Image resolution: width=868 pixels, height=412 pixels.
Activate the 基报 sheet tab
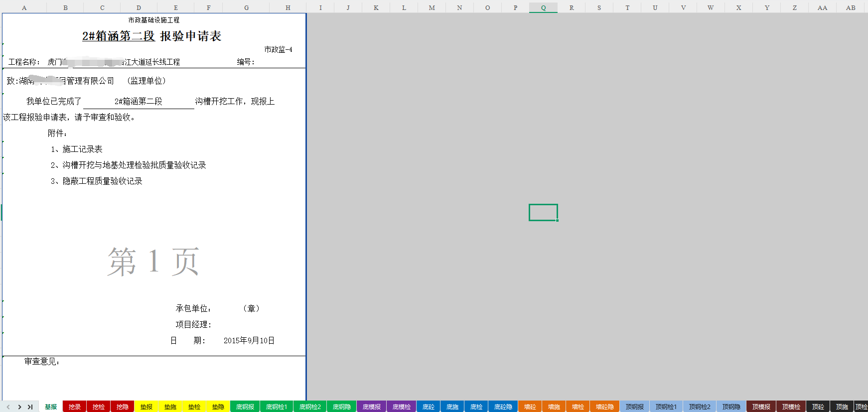pos(51,407)
